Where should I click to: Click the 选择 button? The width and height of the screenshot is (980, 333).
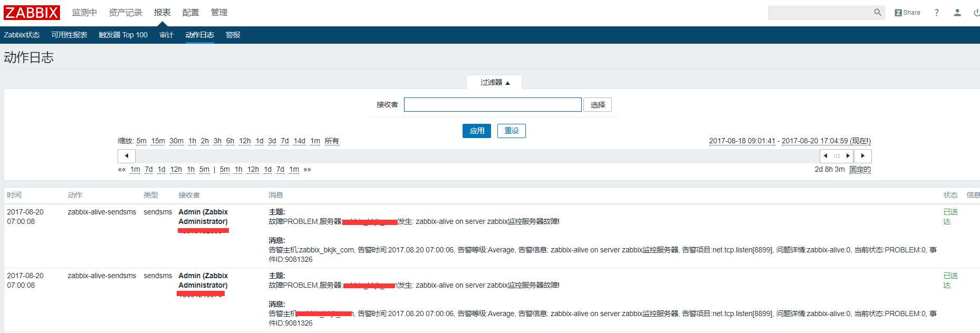tap(598, 105)
